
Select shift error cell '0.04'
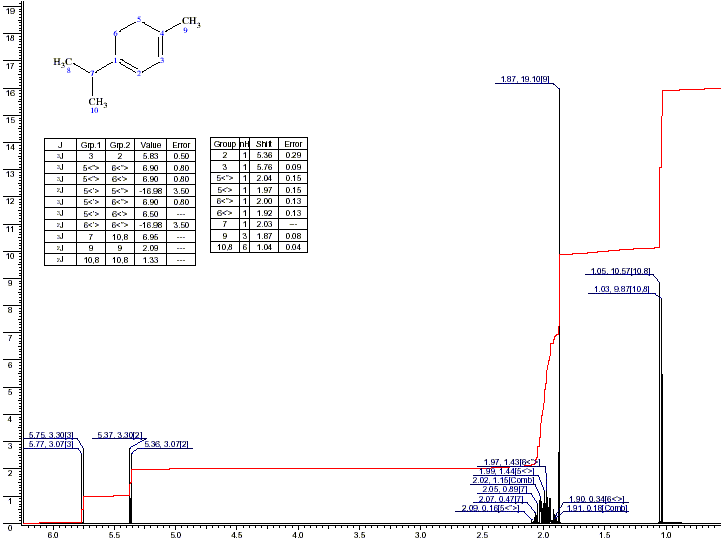pos(293,247)
